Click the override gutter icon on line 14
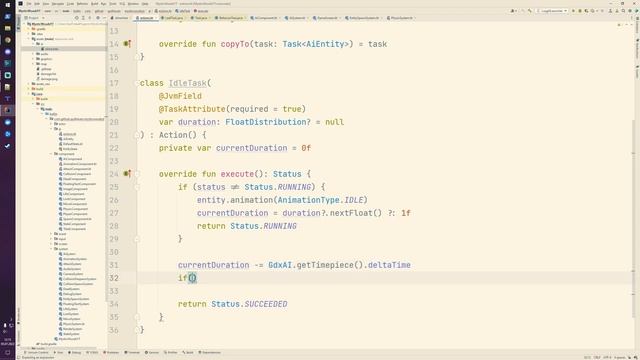 [x=127, y=44]
